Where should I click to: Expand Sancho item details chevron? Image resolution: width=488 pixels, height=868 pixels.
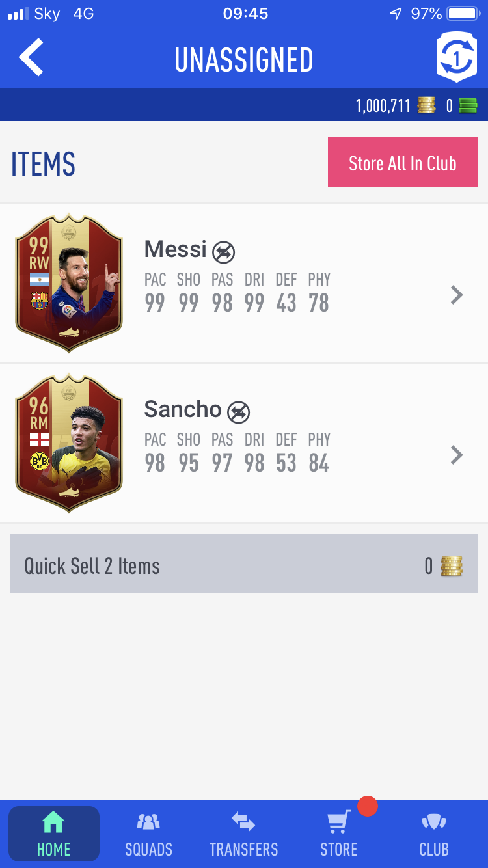[457, 455]
